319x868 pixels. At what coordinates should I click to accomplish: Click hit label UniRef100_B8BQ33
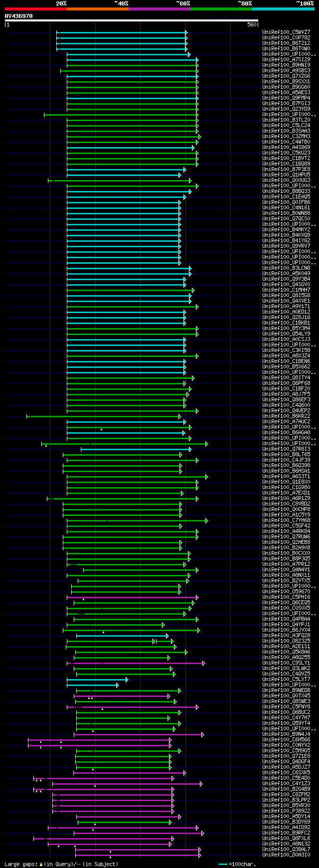(286, 191)
